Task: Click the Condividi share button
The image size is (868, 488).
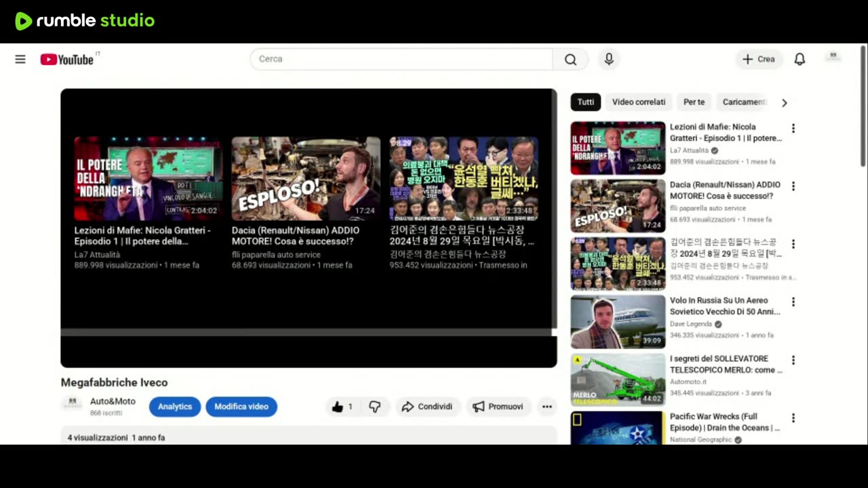Action: pyautogui.click(x=427, y=407)
